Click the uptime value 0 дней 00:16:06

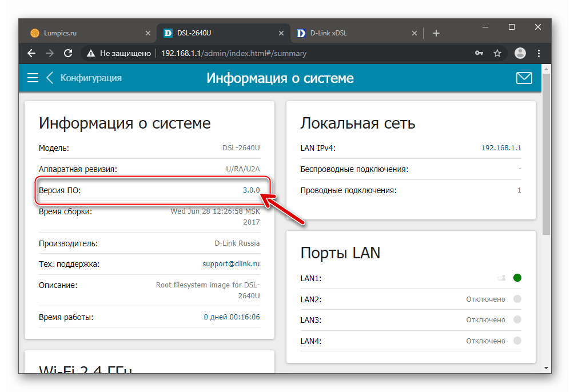pyautogui.click(x=232, y=317)
